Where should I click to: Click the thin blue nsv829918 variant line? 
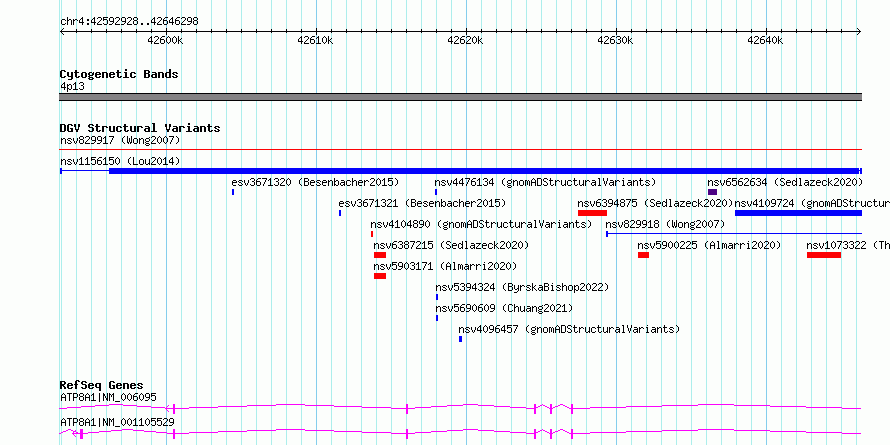734,233
